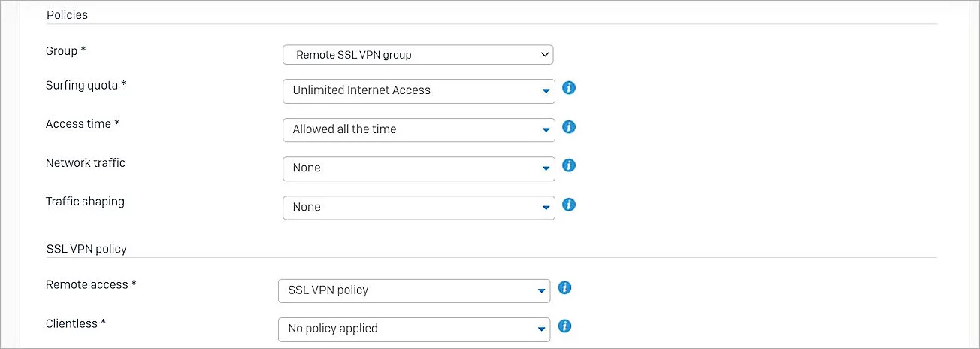Open the Access time dropdown
Image resolution: width=980 pixels, height=349 pixels.
(x=419, y=129)
